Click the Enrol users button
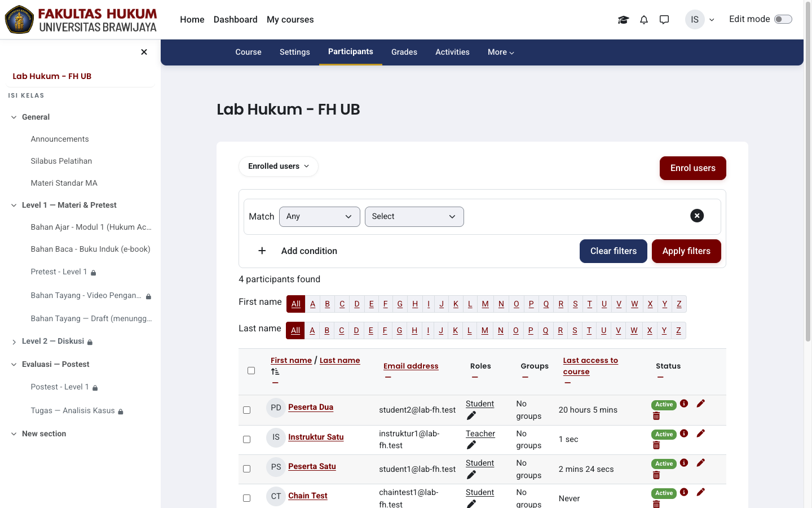812x508 pixels. [693, 168]
